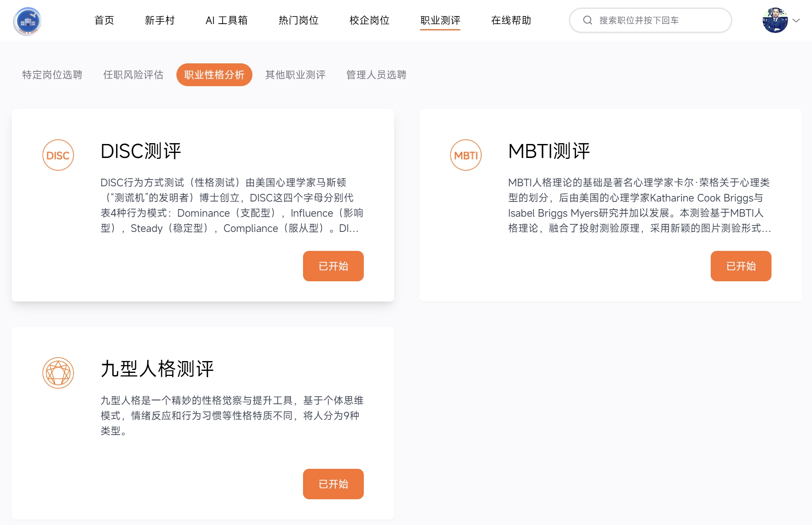The height and width of the screenshot is (525, 812).
Task: Click 已开始 button on 九型人格 card
Action: coord(333,484)
